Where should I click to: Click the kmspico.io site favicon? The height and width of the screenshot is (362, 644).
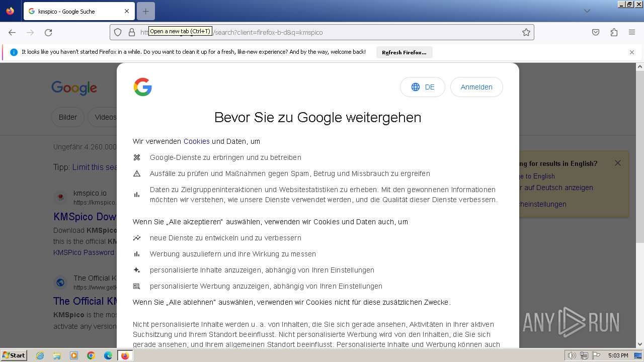pos(60,197)
